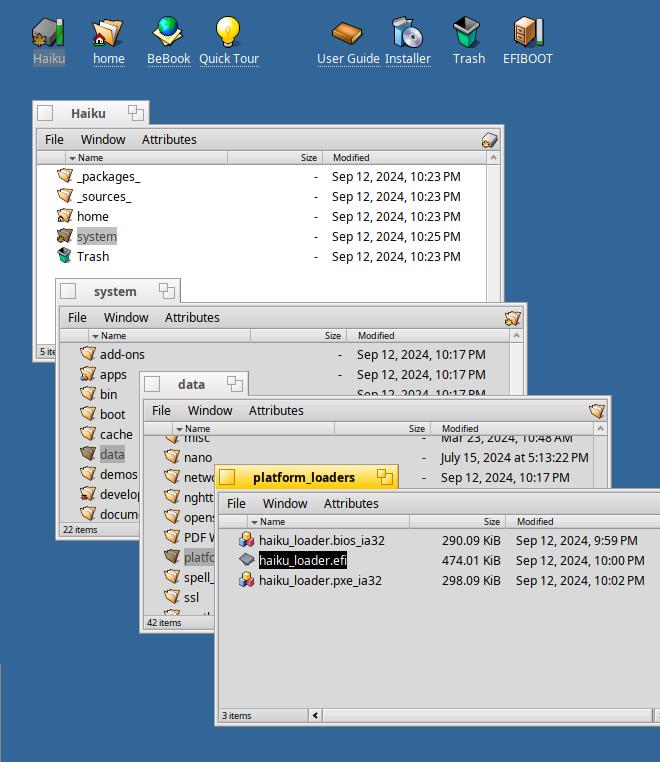
Task: Click the platform_loaders window title tab
Action: click(306, 477)
